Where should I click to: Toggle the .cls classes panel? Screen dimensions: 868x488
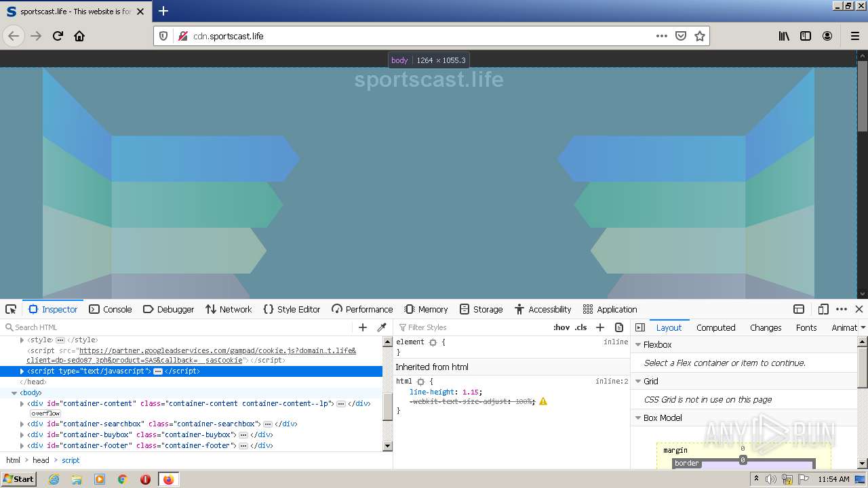click(x=581, y=327)
